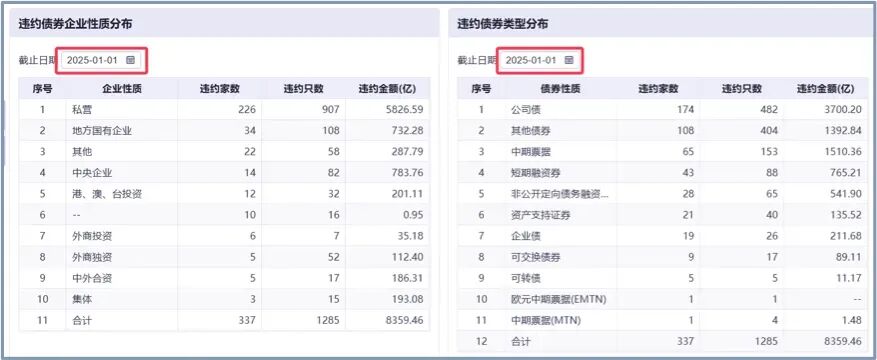This screenshot has width=877, height=360.
Task: Select the 可转债 row label
Action: point(526,278)
